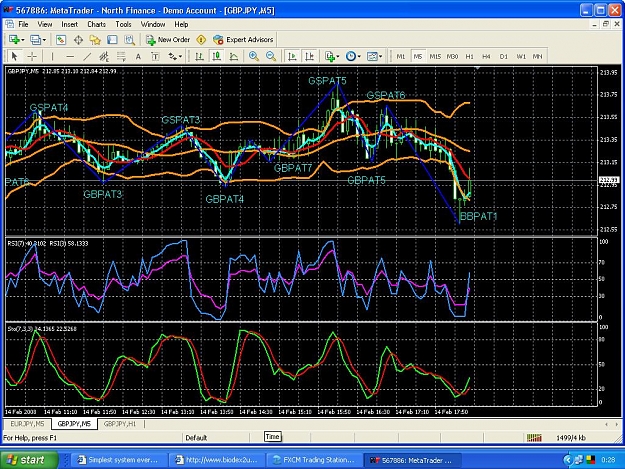Image resolution: width=625 pixels, height=469 pixels.
Task: Click the chart tabs scroll-right arrow
Action: pos(616,424)
